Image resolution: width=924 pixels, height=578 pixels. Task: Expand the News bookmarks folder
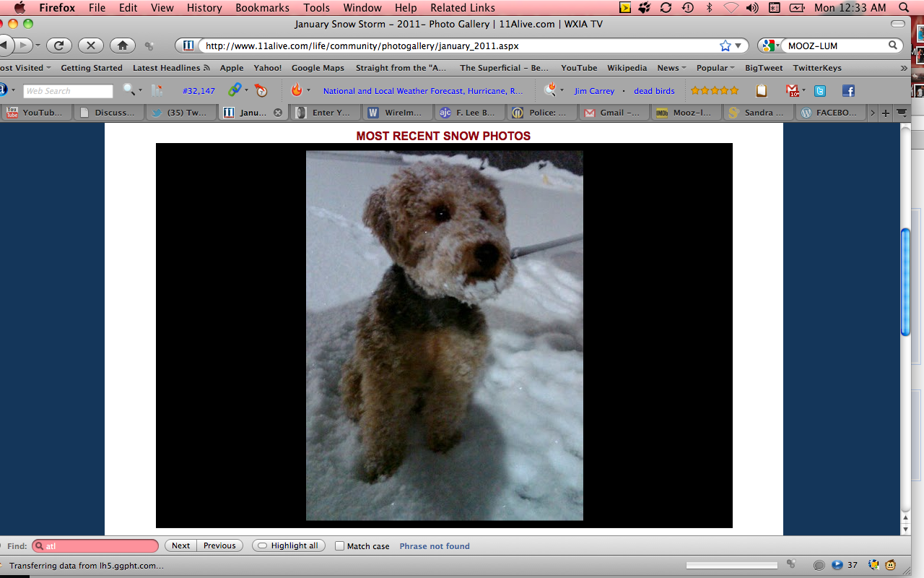(671, 68)
